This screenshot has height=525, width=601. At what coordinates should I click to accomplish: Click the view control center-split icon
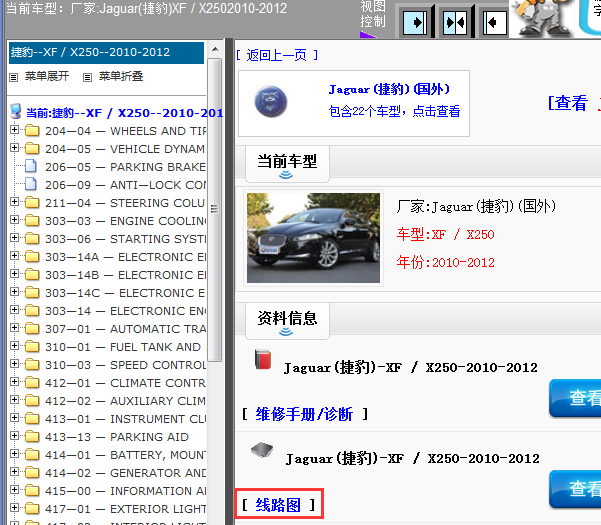tap(455, 22)
